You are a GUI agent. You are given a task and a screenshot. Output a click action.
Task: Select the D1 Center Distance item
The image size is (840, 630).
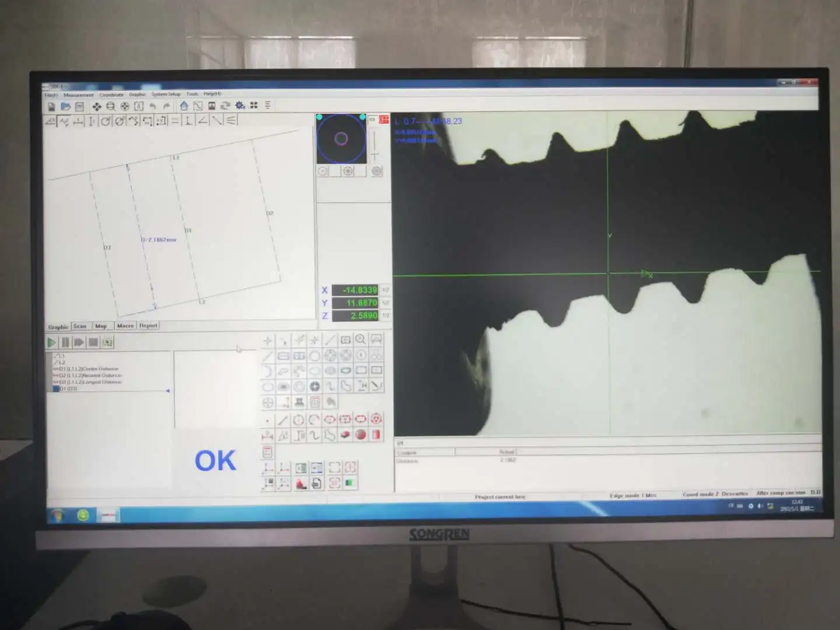pos(87,369)
